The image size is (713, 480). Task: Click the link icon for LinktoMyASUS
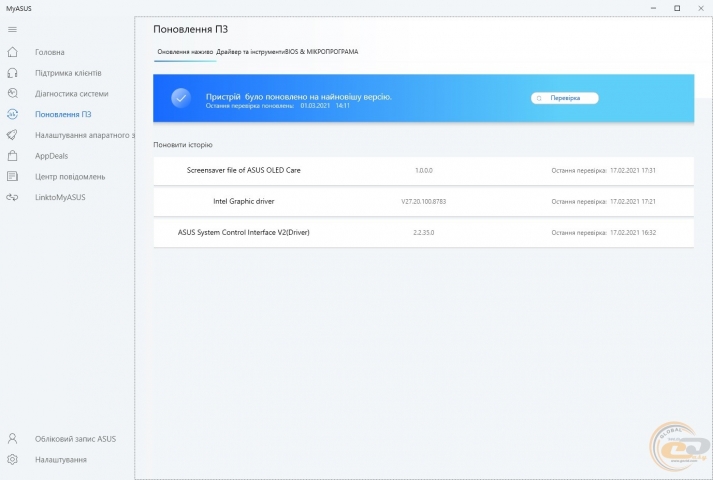click(13, 197)
